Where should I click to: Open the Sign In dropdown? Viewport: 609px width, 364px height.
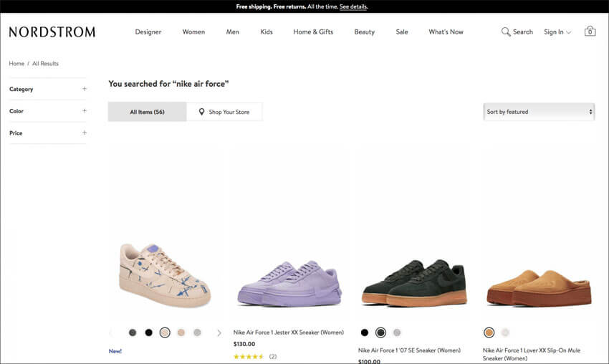click(557, 32)
